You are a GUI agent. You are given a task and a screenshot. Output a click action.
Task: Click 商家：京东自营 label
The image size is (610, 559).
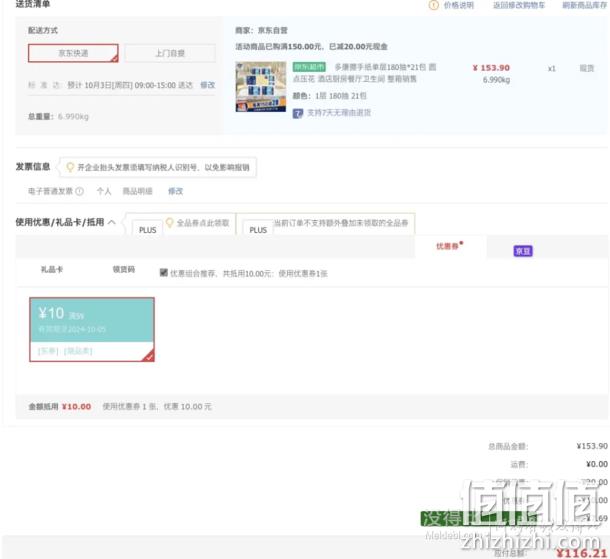coord(261,30)
